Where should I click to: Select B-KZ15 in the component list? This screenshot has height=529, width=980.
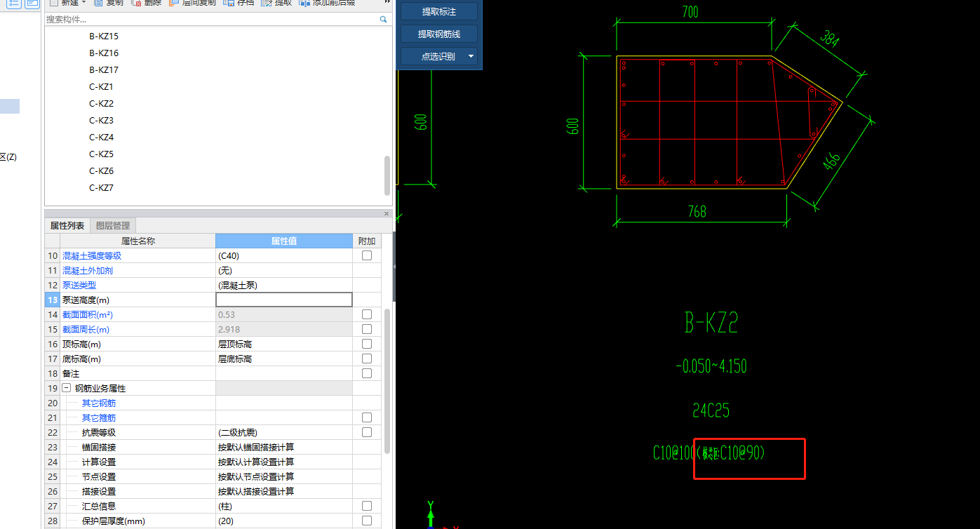click(104, 36)
